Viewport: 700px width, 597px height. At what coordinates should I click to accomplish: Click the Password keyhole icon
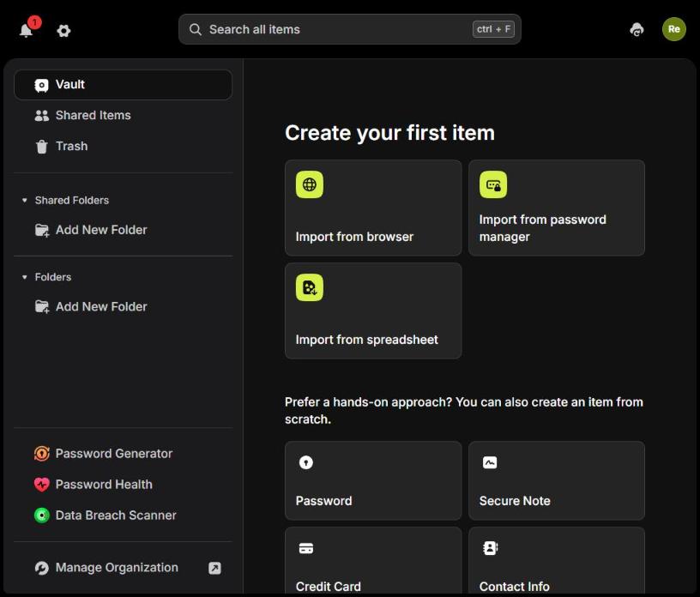click(305, 462)
